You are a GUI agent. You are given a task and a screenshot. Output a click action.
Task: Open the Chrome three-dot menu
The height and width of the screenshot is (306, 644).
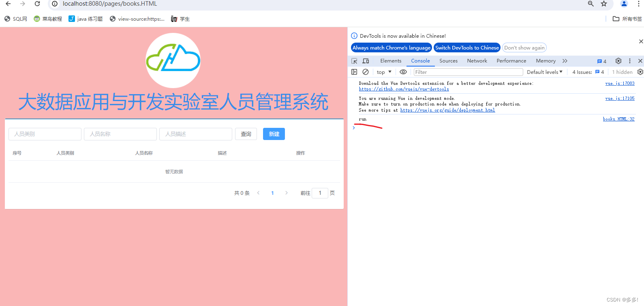click(639, 4)
